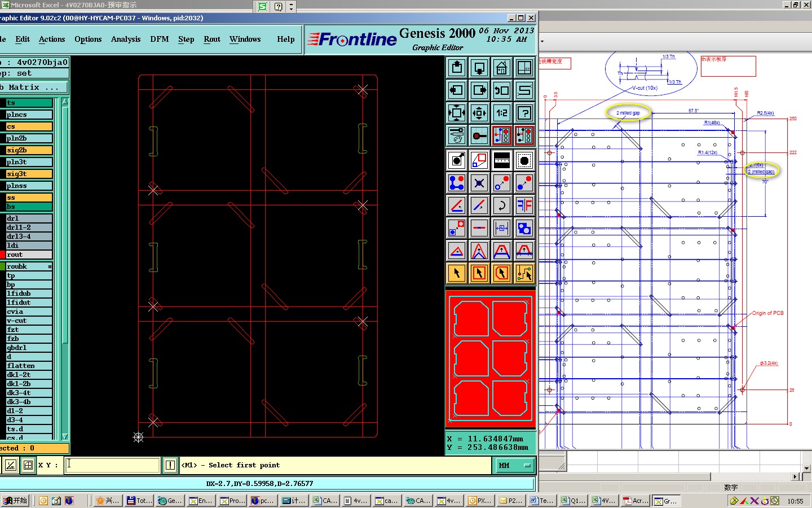Image resolution: width=812 pixels, height=508 pixels.
Task: Click Excel horizontal scrollbar right arrow
Action: tap(796, 476)
